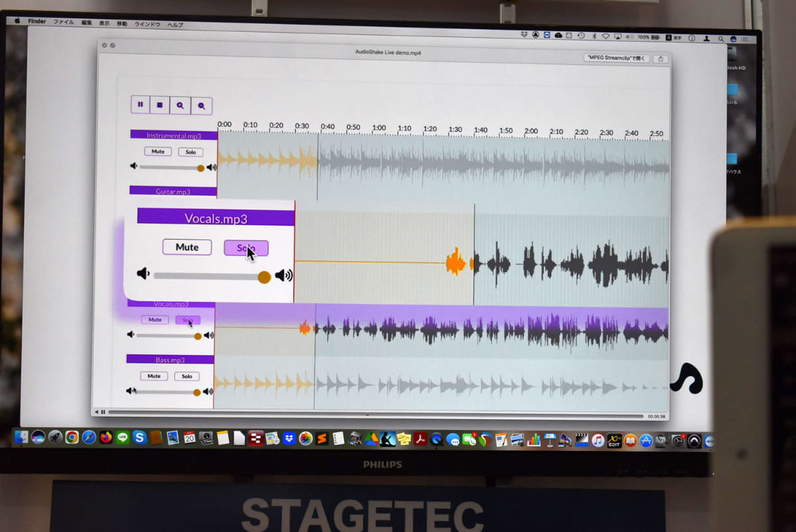
Task: Open iTunes music icon in the Dock
Action: tap(598, 440)
